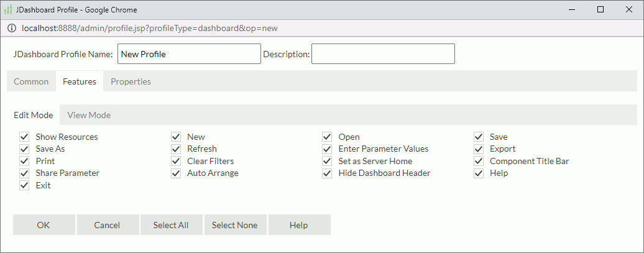Toggle the Auto Arrange checkbox
Screen dimensions: 644x253
pos(176,173)
